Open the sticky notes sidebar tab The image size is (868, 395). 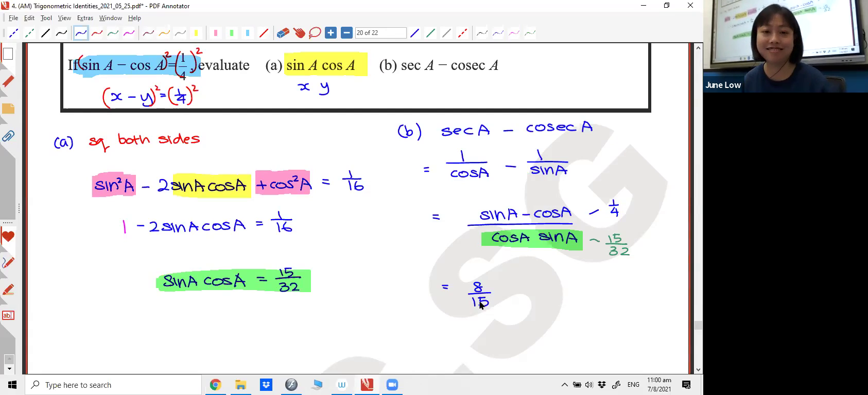coord(8,109)
